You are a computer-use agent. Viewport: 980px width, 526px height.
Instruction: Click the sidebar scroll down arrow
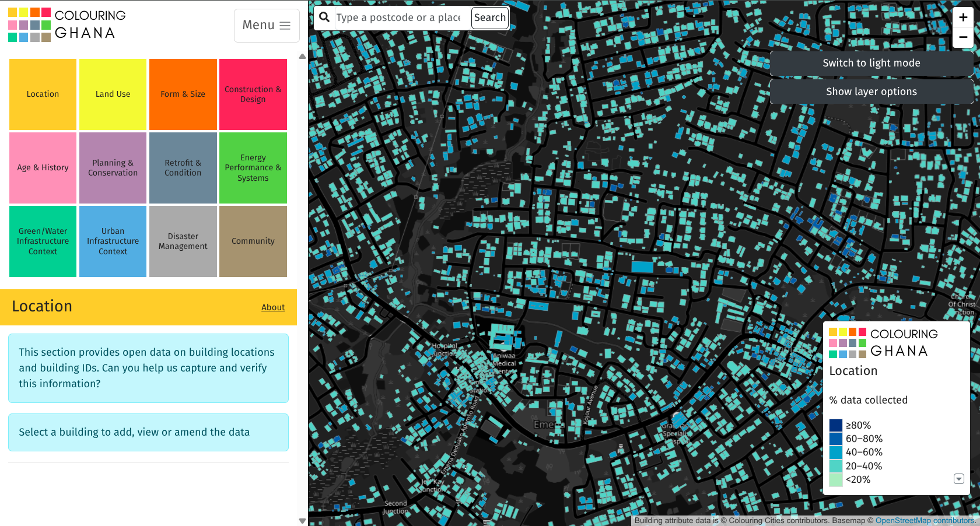click(302, 521)
